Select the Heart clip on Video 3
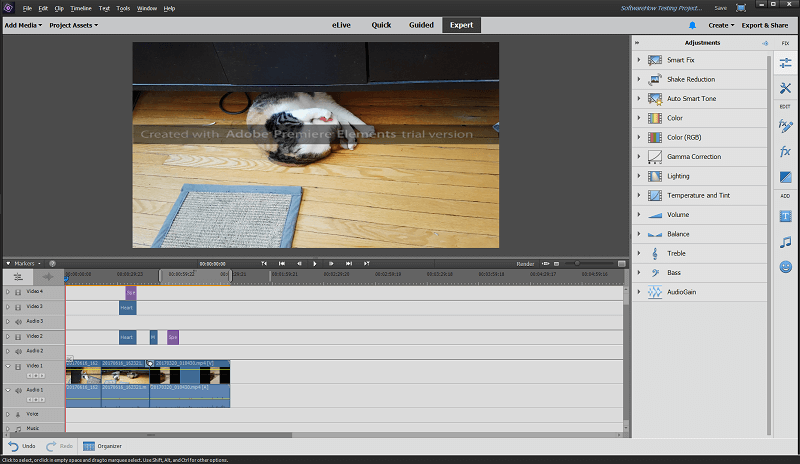This screenshot has width=800, height=464. pyautogui.click(x=128, y=307)
